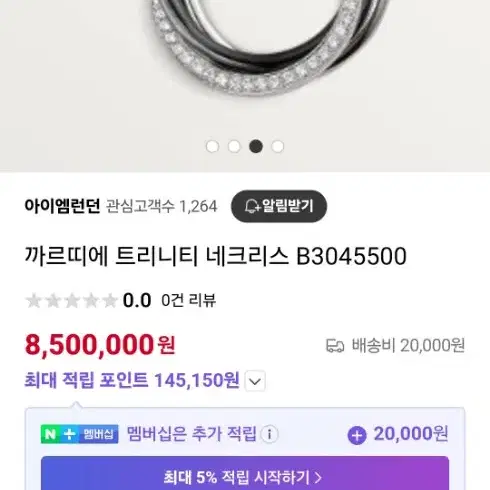Image resolution: width=490 pixels, height=490 pixels.
Task: Tap the info icon beside 멤버십은 추가 적립
Action: tap(269, 434)
